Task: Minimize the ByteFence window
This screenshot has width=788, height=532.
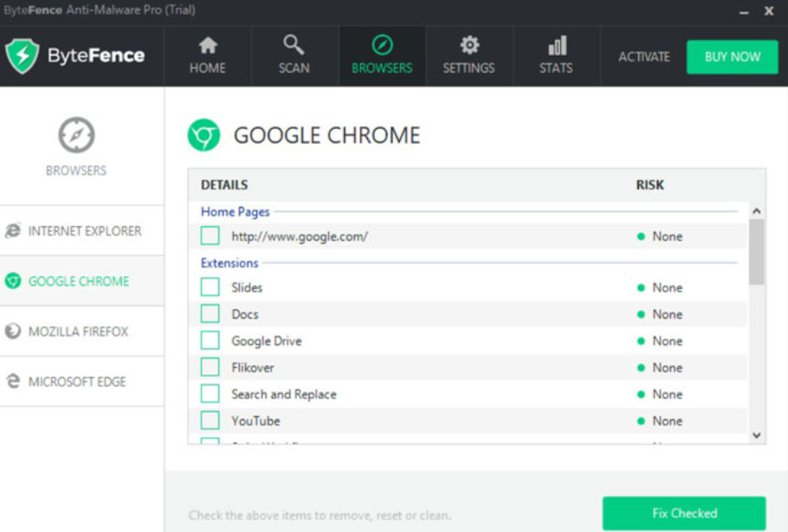Action: pos(744,12)
